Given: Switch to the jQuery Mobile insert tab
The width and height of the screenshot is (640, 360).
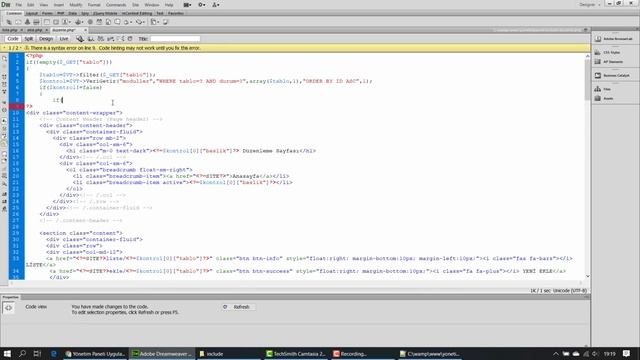Looking at the screenshot, I should point(105,13).
